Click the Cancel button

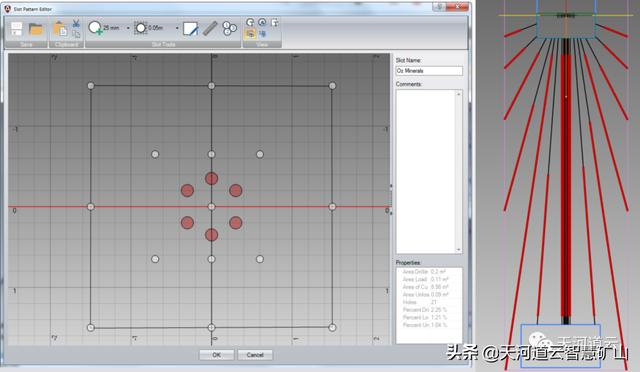(255, 355)
